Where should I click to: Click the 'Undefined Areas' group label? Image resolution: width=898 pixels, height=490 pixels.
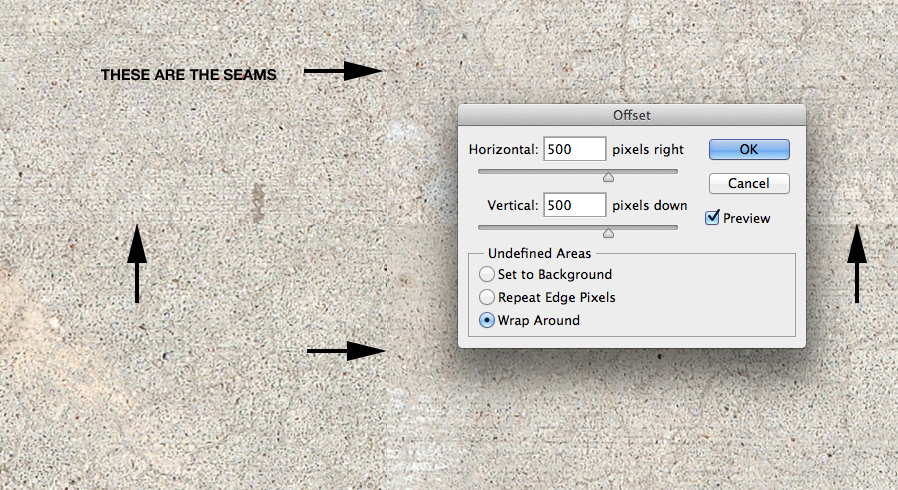point(539,253)
